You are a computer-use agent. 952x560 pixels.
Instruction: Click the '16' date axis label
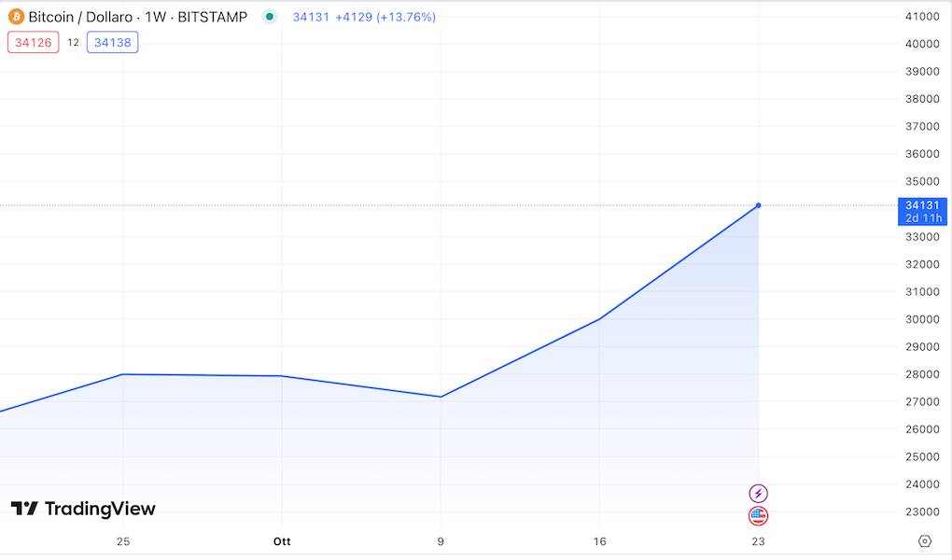pos(600,541)
